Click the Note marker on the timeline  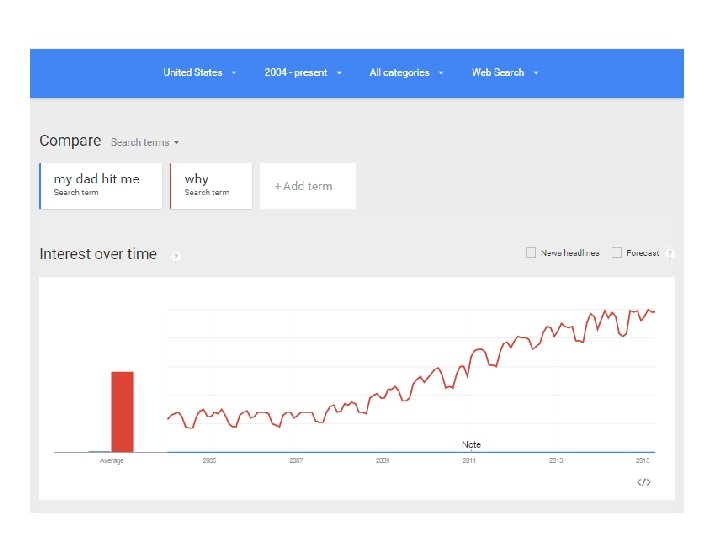[471, 444]
